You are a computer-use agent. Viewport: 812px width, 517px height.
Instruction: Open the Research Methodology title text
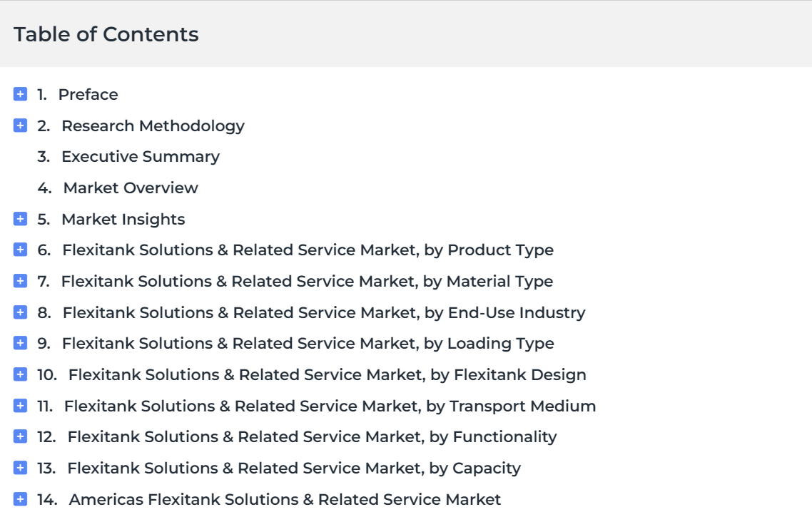(153, 126)
